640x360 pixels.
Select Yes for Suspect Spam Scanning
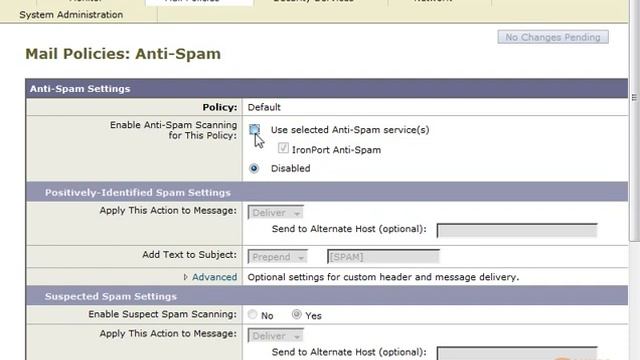[x=297, y=314]
